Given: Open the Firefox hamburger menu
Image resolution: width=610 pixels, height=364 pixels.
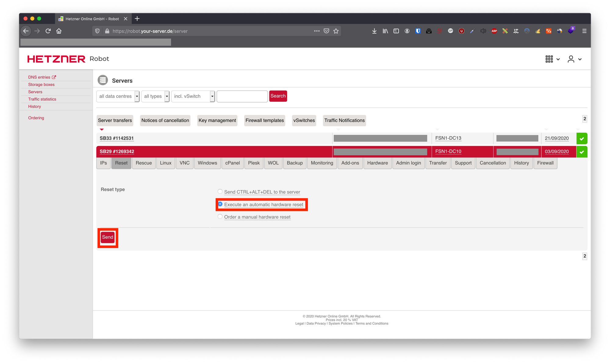Looking at the screenshot, I should [x=584, y=31].
